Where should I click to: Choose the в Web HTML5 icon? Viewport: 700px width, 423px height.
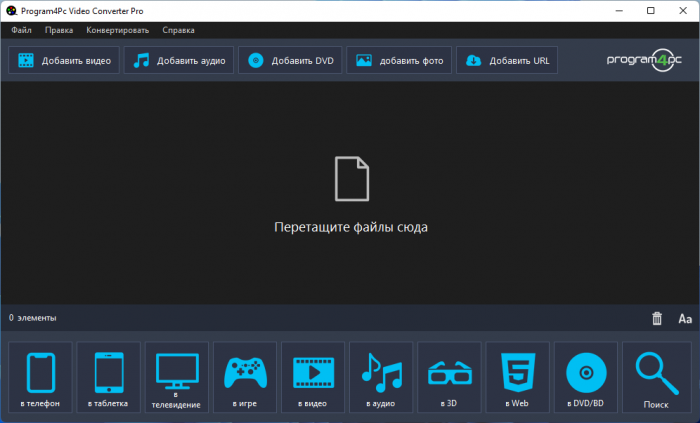click(517, 377)
